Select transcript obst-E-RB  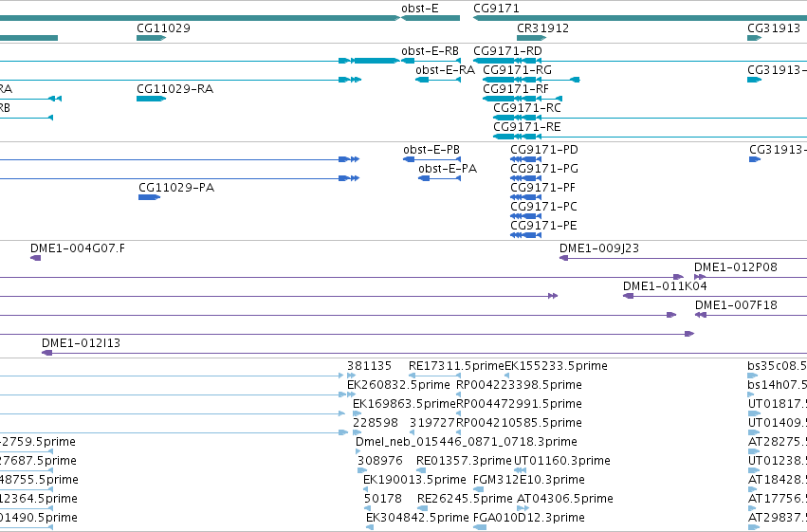[x=430, y=51]
